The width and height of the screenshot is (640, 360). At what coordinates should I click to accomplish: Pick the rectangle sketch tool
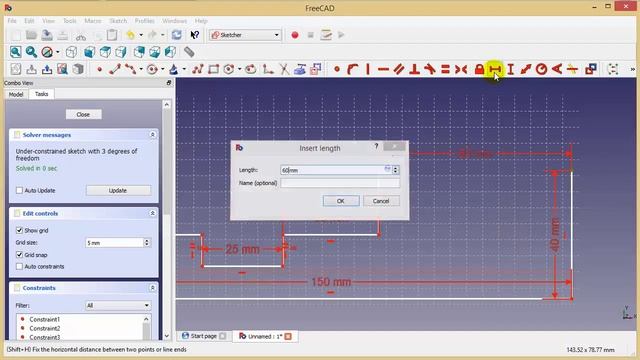coord(213,69)
